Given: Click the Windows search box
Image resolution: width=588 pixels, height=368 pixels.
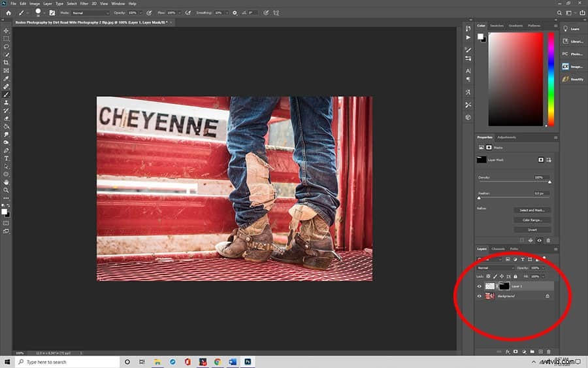Looking at the screenshot, I should [x=67, y=362].
